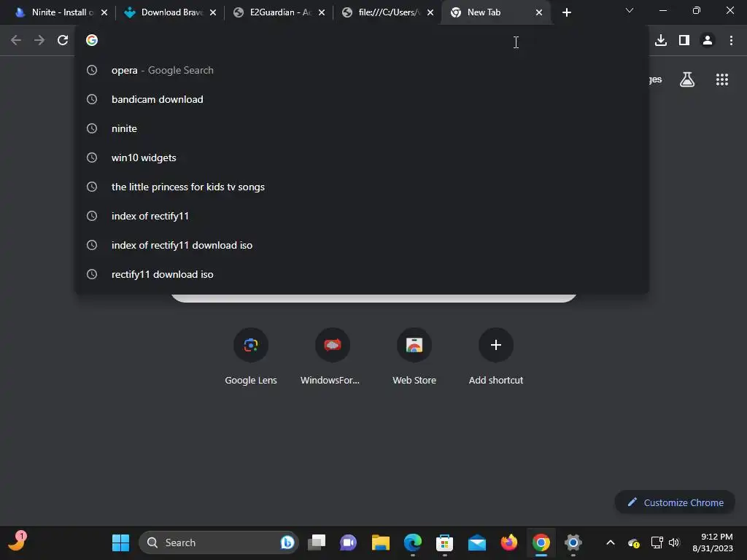Choose the 'win10 widgets' suggestion
Screen dimensions: 747x560
pyautogui.click(x=362, y=157)
